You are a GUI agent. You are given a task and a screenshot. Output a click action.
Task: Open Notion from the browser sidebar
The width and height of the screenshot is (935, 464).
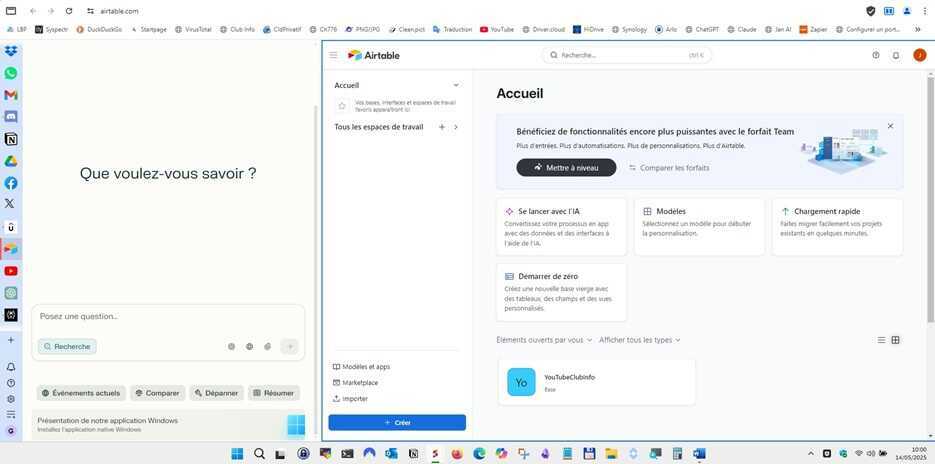pos(11,139)
